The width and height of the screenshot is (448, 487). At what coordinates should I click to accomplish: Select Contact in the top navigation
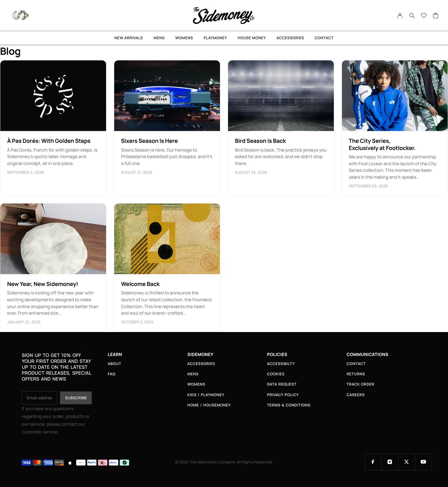324,38
